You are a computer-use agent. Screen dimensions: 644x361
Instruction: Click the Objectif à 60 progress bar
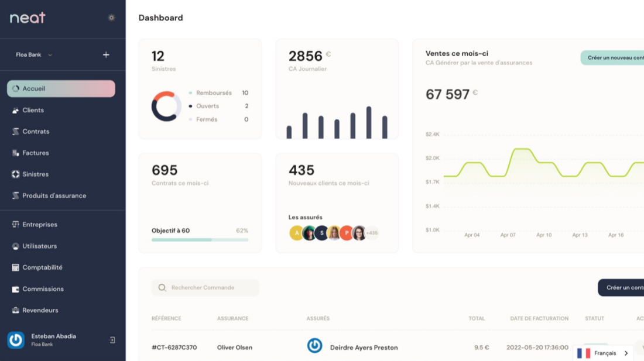pyautogui.click(x=200, y=239)
